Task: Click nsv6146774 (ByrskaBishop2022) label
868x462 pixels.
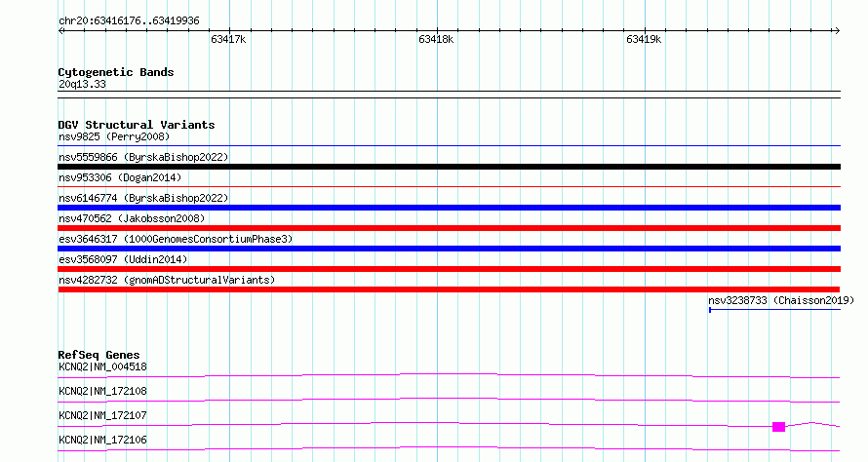Action: pos(143,198)
